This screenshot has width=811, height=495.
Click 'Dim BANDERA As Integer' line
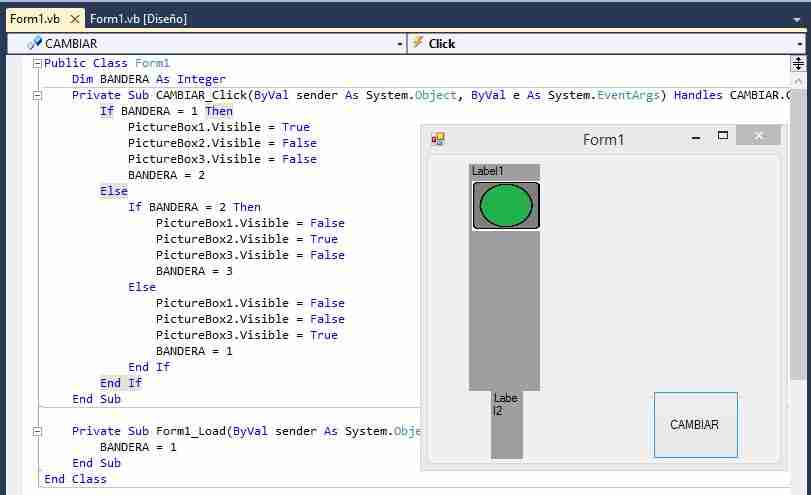click(x=148, y=79)
